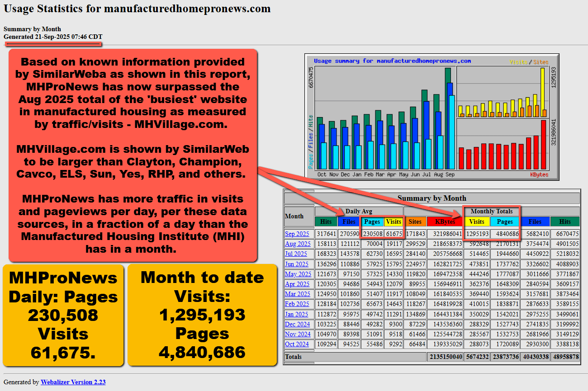Open the Jun 2025 month link
Screen dimensions: 588x391
[x=297, y=264]
